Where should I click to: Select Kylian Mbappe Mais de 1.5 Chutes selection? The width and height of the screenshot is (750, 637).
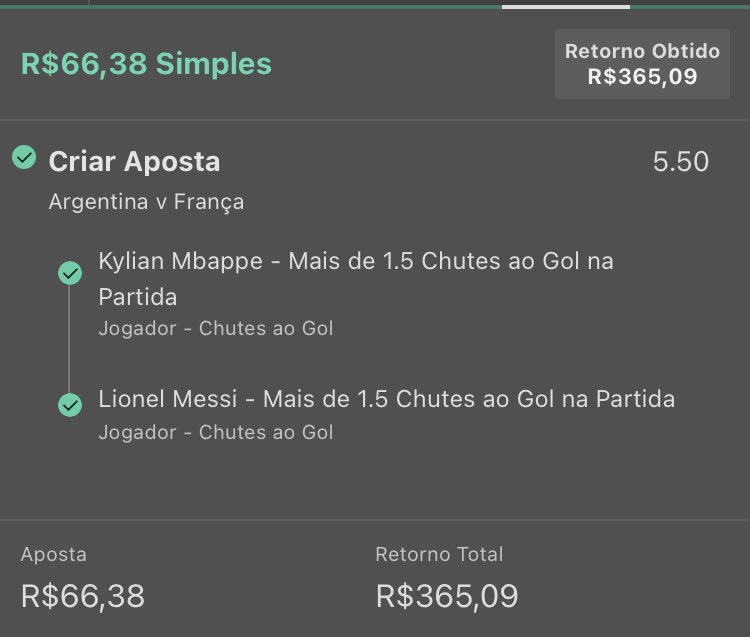tap(356, 279)
